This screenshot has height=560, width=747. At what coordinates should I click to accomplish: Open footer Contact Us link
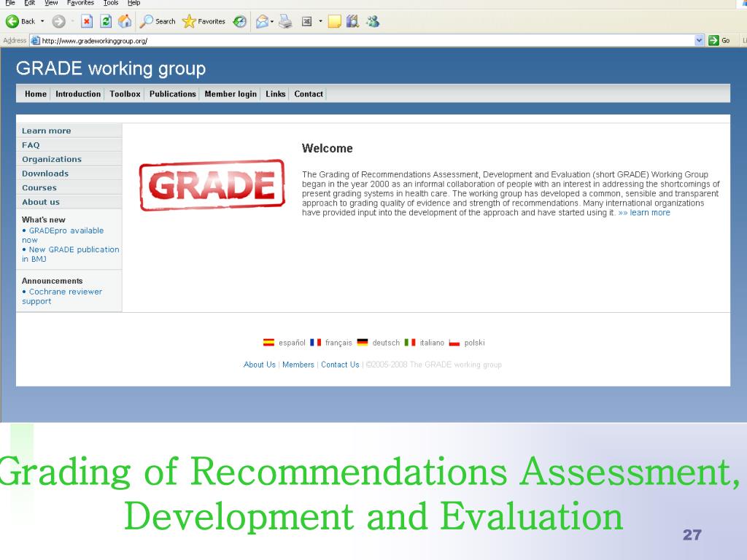(x=340, y=365)
